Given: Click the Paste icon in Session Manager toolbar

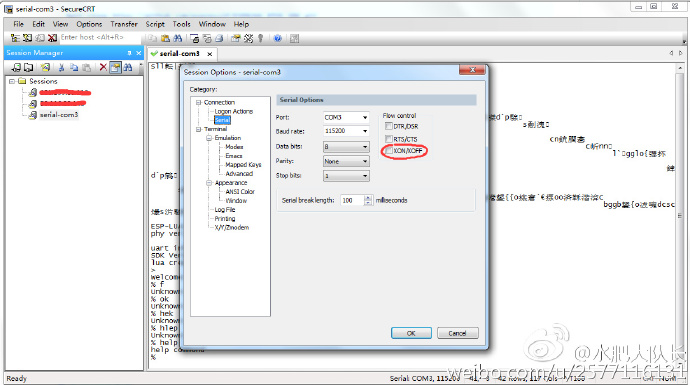Looking at the screenshot, I should coord(87,67).
